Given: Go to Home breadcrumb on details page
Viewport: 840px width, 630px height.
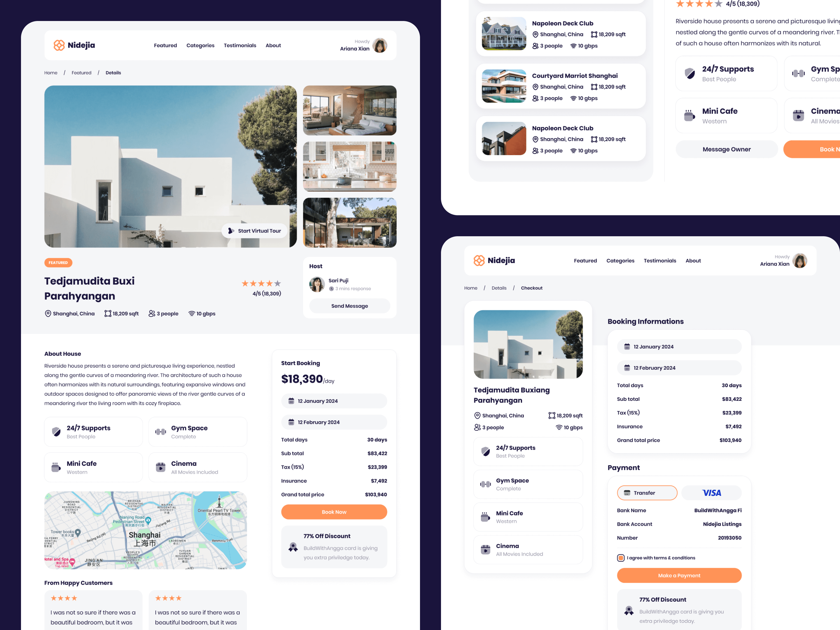Looking at the screenshot, I should pos(51,73).
